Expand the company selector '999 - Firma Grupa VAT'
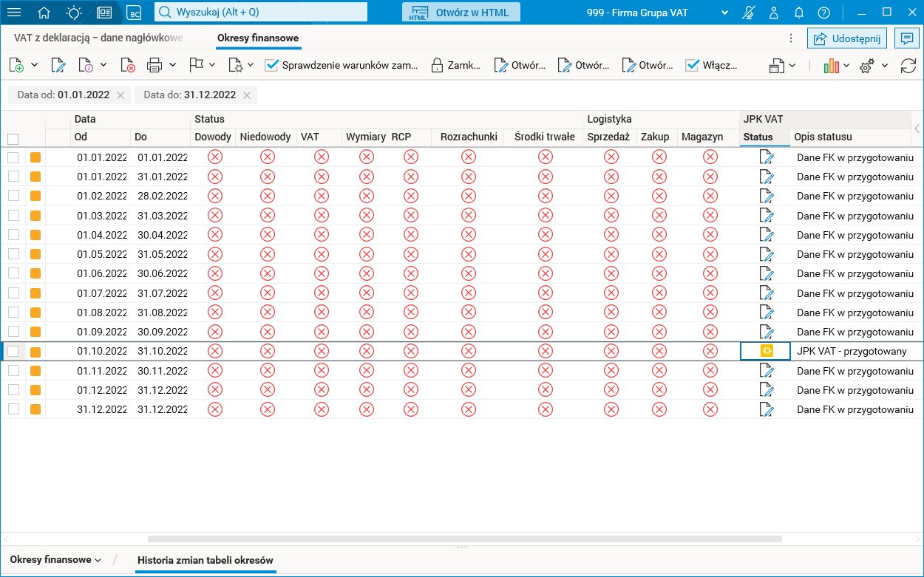 [724, 13]
